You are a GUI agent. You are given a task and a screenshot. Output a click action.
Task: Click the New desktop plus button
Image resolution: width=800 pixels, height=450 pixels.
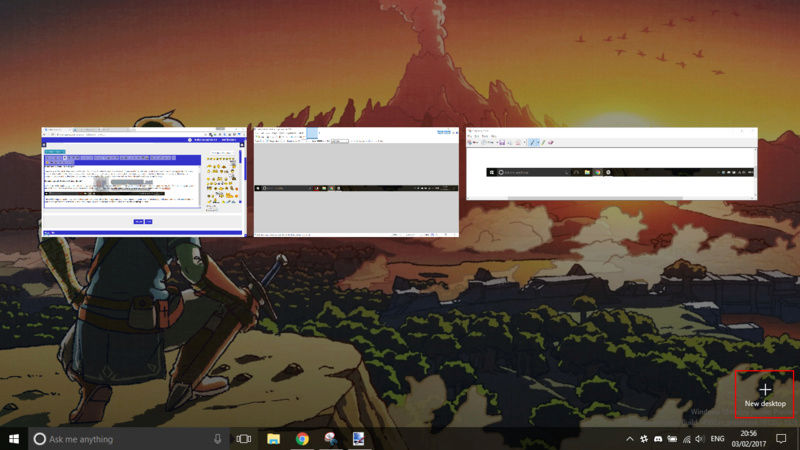764,394
